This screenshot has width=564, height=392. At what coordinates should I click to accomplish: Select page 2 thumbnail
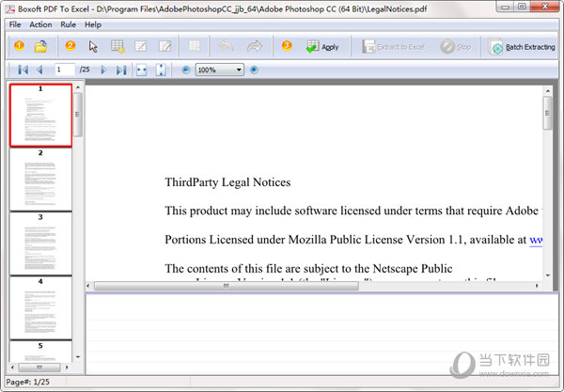(40, 180)
